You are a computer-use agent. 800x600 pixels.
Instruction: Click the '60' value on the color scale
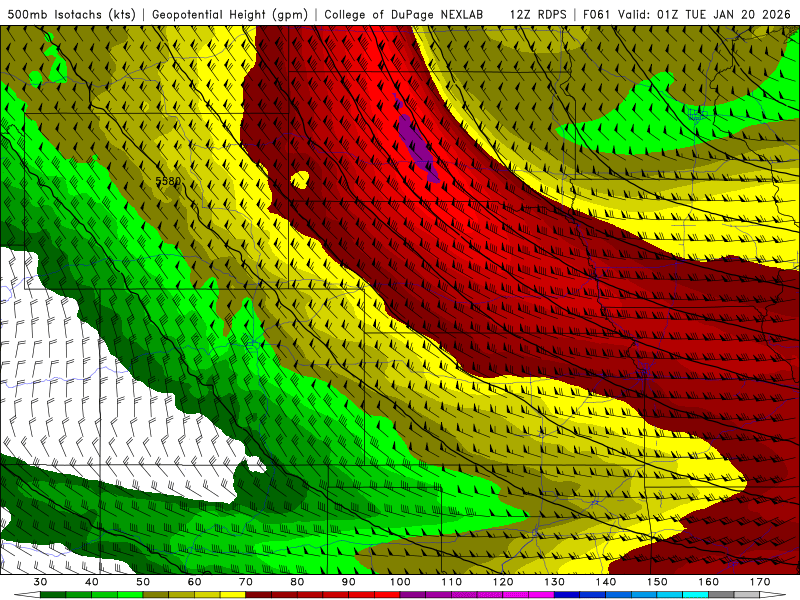[194, 582]
